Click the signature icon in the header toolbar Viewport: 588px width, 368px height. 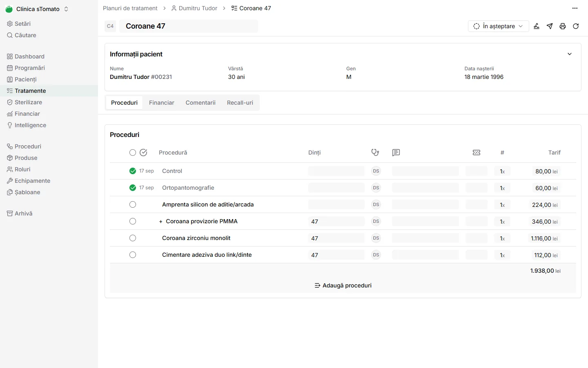pyautogui.click(x=537, y=26)
